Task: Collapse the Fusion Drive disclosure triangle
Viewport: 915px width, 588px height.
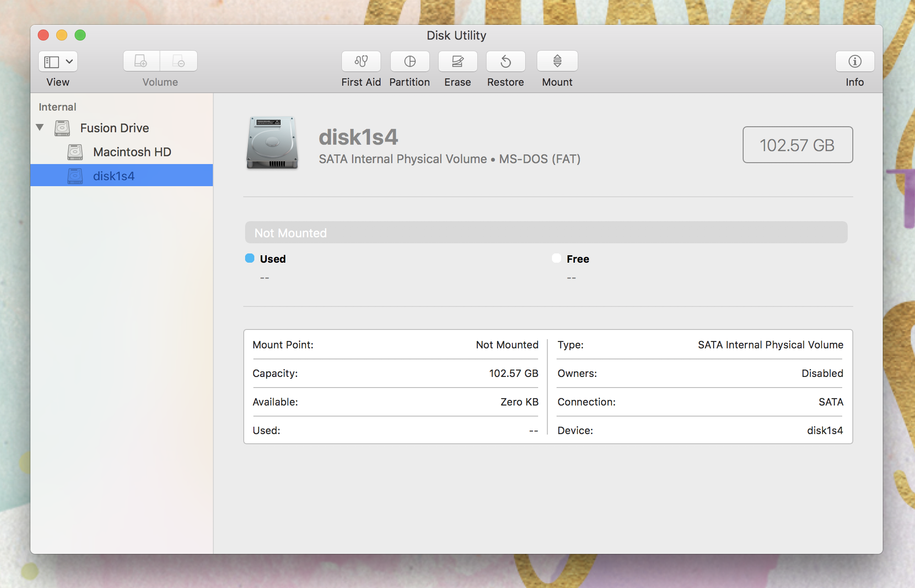Action: click(x=40, y=128)
